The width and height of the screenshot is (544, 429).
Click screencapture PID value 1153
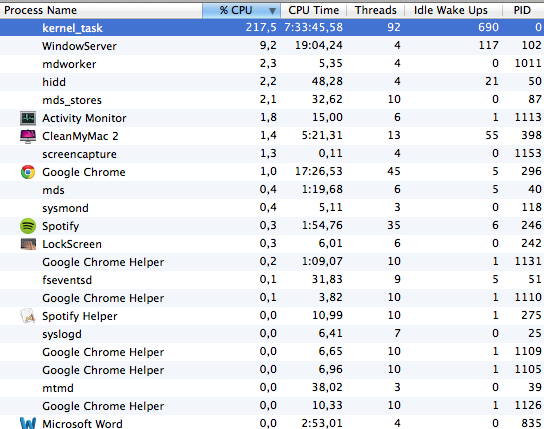point(528,153)
